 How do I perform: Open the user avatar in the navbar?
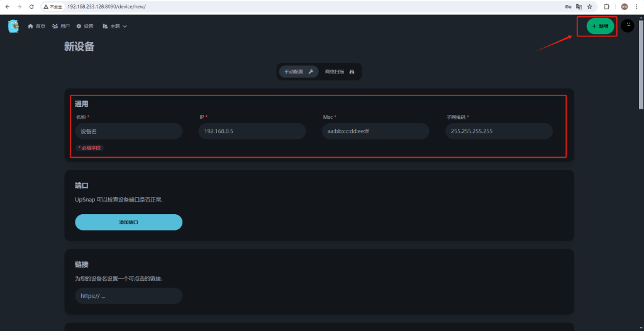627,26
